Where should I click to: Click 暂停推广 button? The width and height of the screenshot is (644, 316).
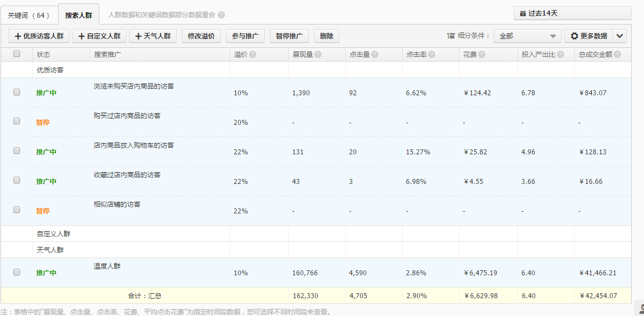289,36
